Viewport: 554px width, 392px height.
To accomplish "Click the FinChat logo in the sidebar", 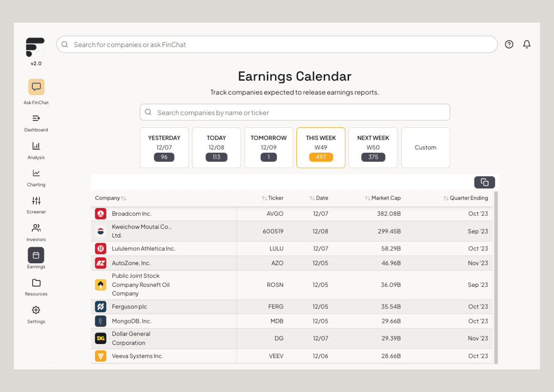I will 36,48.
